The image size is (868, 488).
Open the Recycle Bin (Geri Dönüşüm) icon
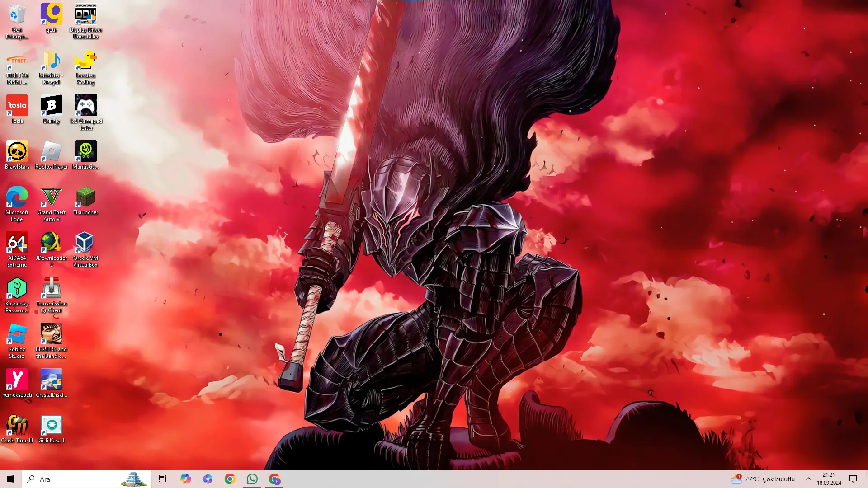click(x=17, y=21)
